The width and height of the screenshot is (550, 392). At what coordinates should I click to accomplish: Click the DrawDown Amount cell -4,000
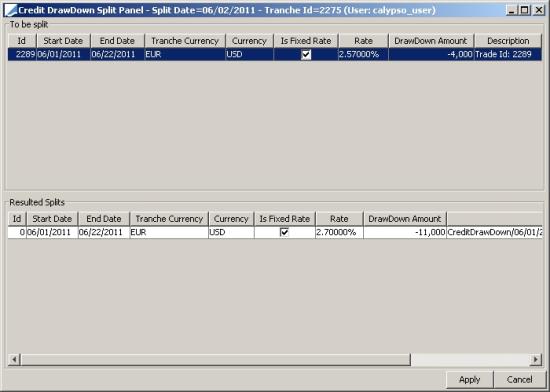coord(431,54)
